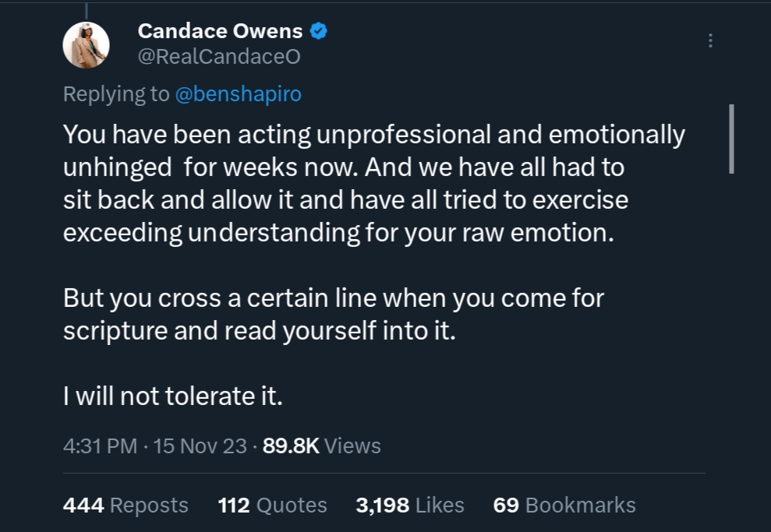Image resolution: width=771 pixels, height=532 pixels.
Task: Click the line 'exceeding understanding for your raw emotion'
Action: click(338, 233)
